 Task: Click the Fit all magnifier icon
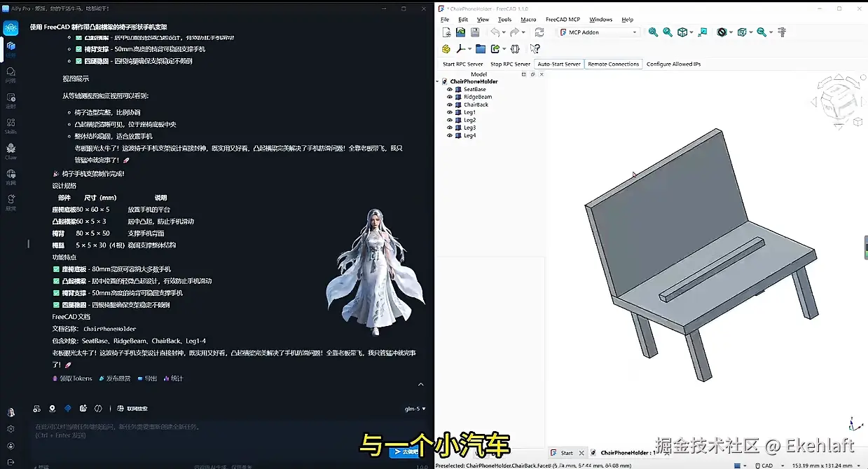coord(653,32)
